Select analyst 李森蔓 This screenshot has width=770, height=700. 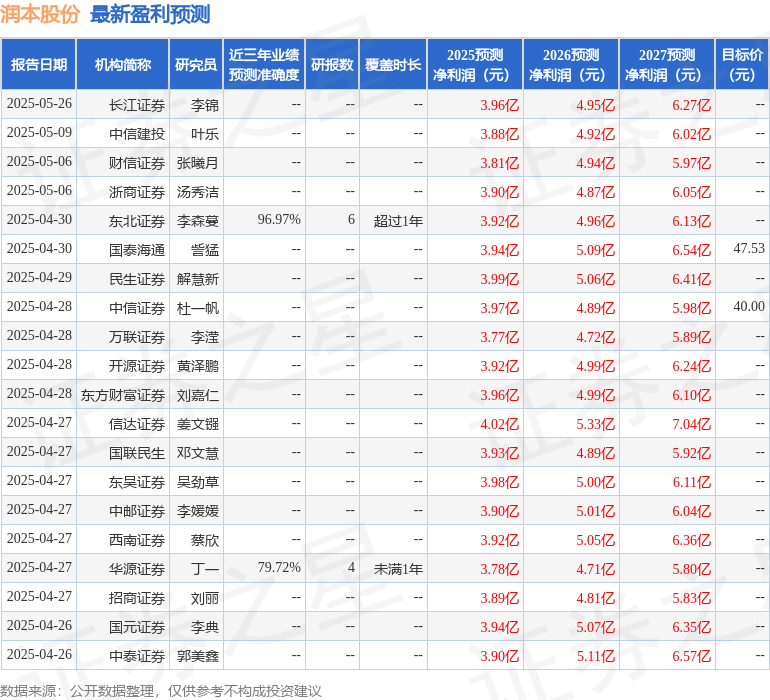click(198, 221)
